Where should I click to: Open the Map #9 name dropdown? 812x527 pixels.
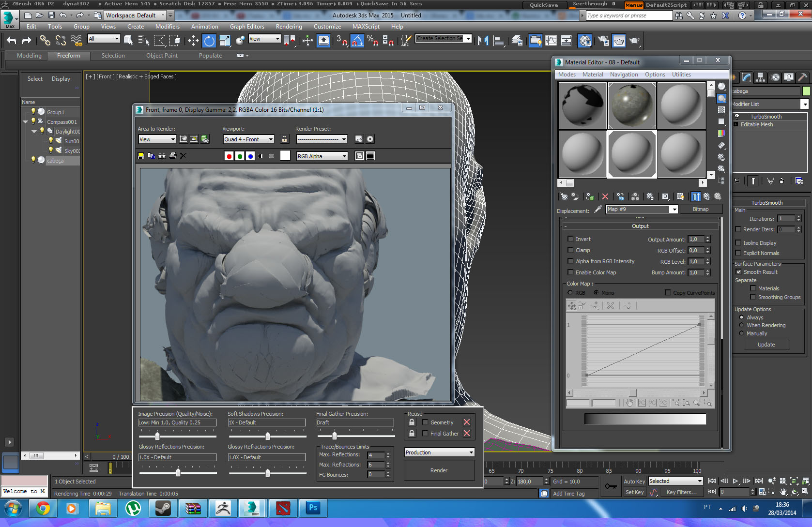[x=674, y=210]
